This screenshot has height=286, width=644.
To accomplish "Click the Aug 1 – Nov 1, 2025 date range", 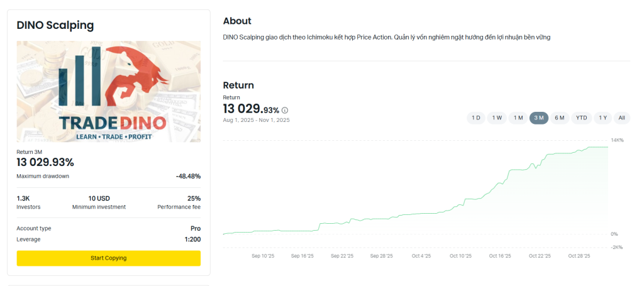I will point(256,119).
